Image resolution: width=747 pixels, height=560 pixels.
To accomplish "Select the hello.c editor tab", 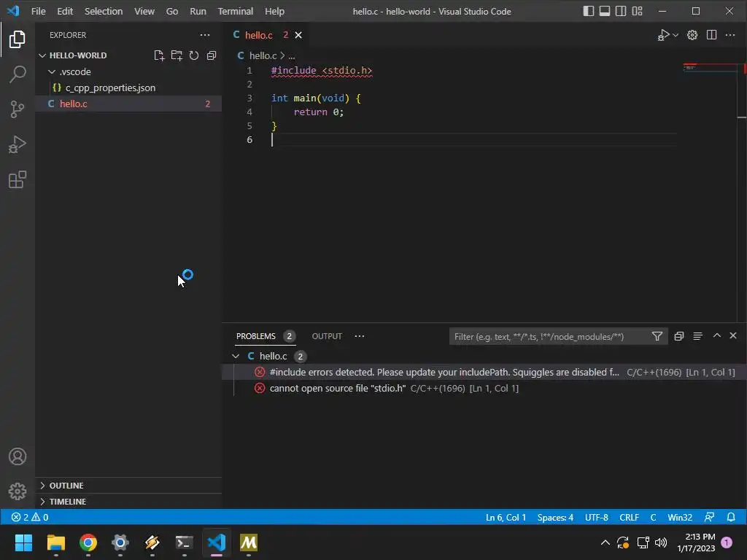I will [x=259, y=35].
